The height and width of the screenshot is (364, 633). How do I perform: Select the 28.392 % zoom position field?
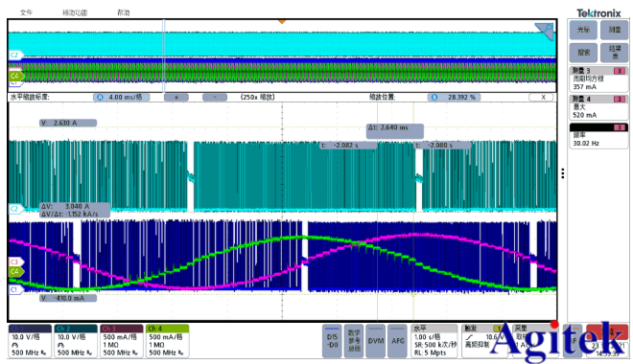pos(455,97)
